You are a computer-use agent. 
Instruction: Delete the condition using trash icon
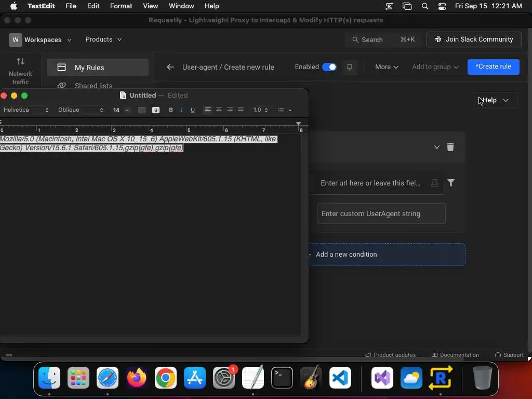(x=450, y=147)
